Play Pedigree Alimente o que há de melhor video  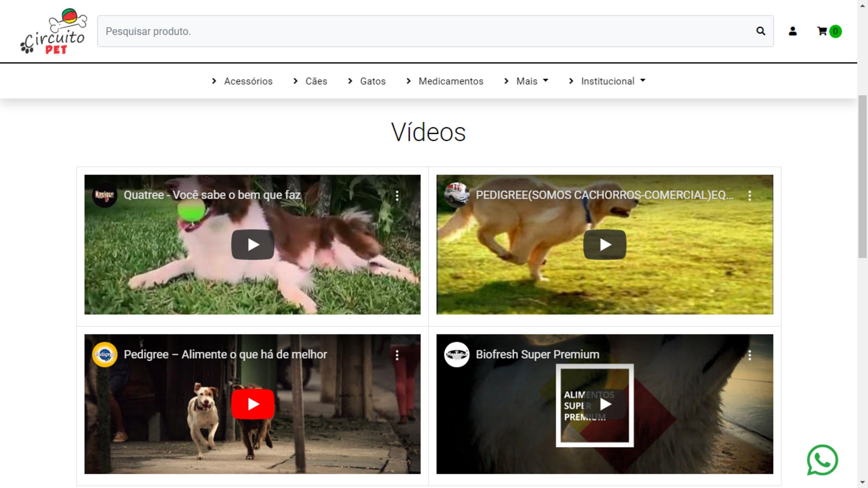click(253, 404)
